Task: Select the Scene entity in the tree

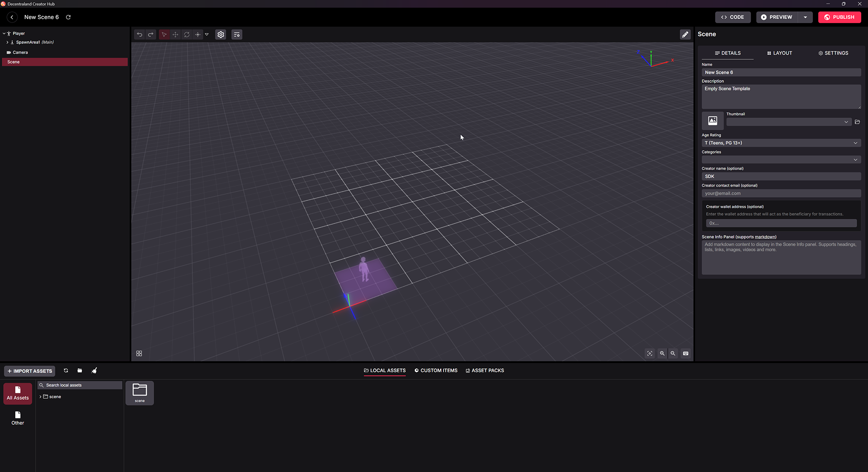Action: coord(65,62)
